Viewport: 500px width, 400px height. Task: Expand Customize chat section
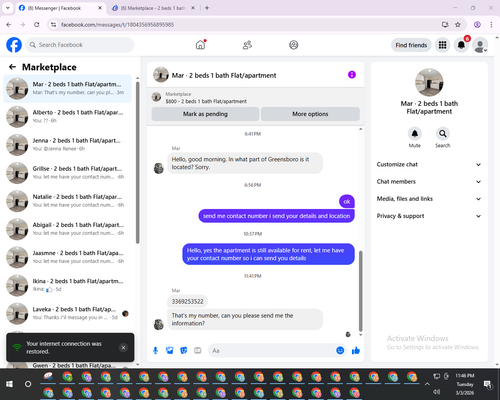point(429,164)
